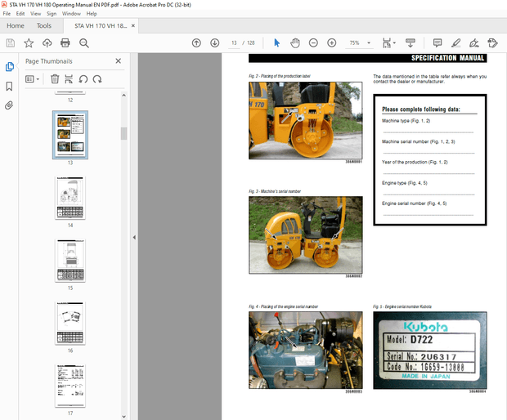This screenshot has width=507, height=420.
Task: Bookmark this file with the star icon
Action: [x=29, y=42]
